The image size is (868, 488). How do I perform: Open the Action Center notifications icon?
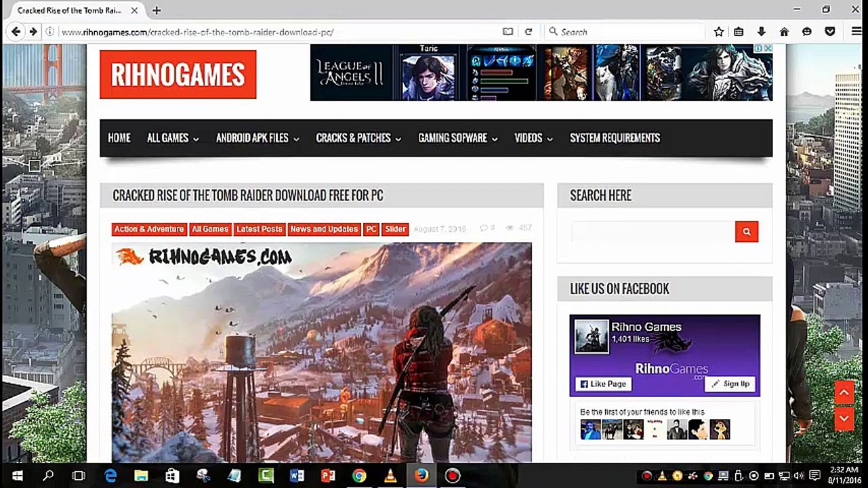click(x=814, y=476)
